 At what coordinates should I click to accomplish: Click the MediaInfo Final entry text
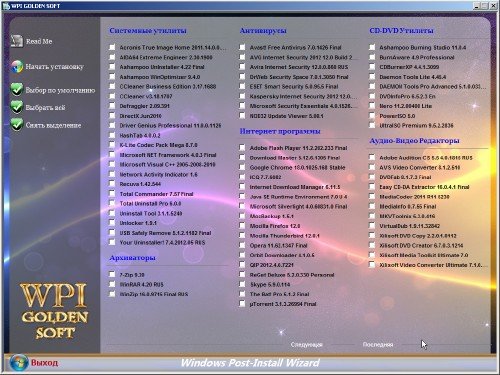click(408, 206)
